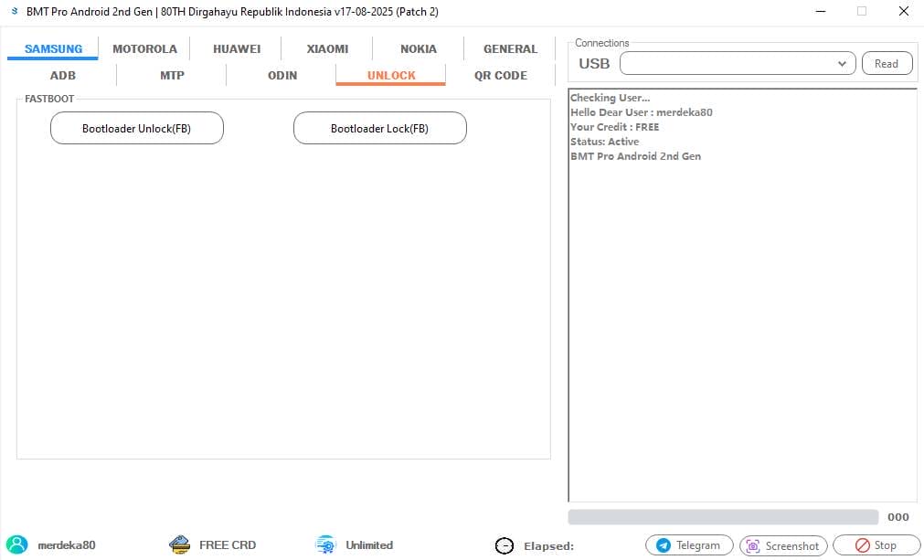
Task: Click the crown icon next to FREE CRD
Action: point(179,544)
